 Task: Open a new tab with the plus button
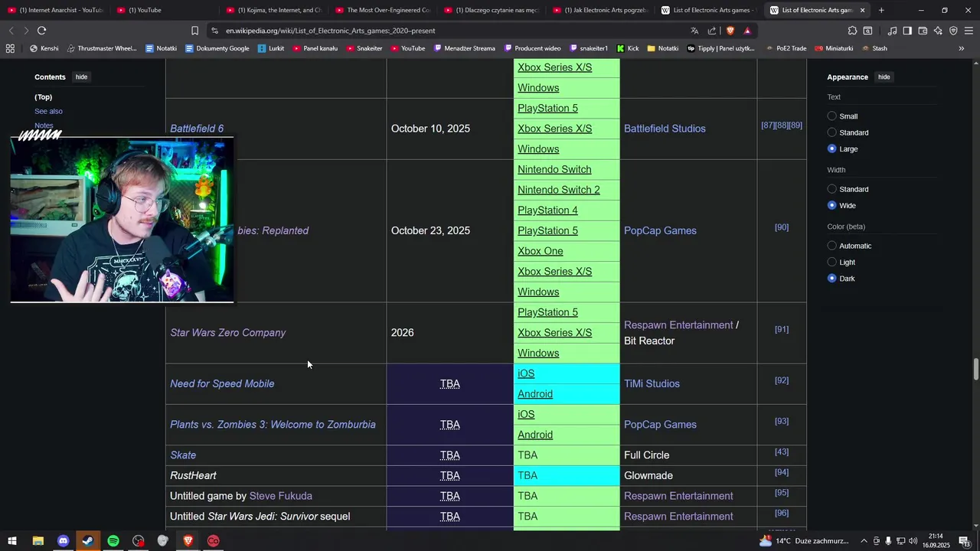pyautogui.click(x=881, y=10)
